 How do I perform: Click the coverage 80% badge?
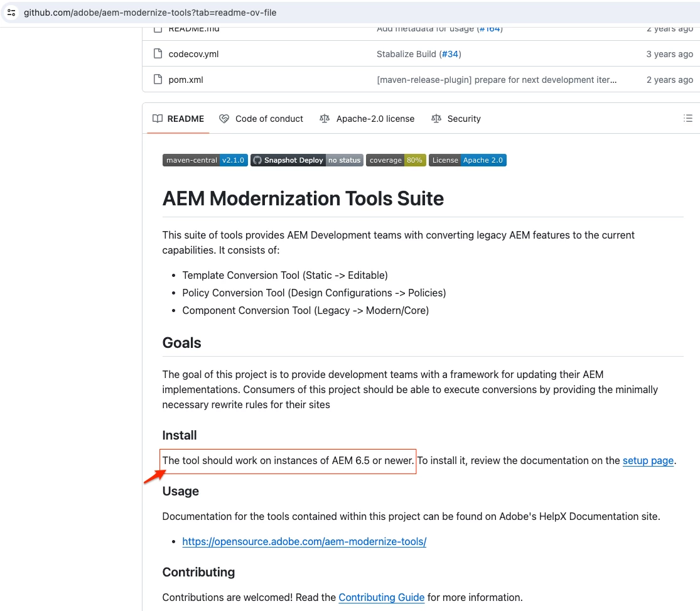point(396,160)
